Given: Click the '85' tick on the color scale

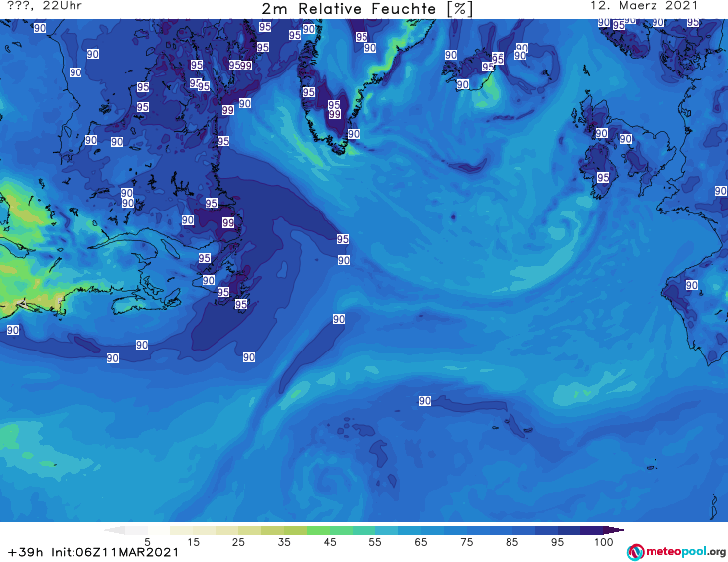Looking at the screenshot, I should pyautogui.click(x=511, y=542).
